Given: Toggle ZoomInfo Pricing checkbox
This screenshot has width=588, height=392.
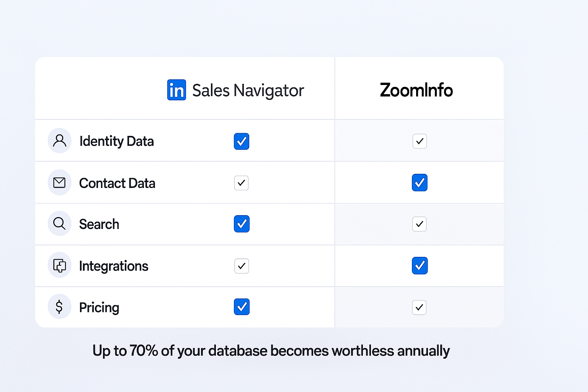Looking at the screenshot, I should tap(419, 307).
